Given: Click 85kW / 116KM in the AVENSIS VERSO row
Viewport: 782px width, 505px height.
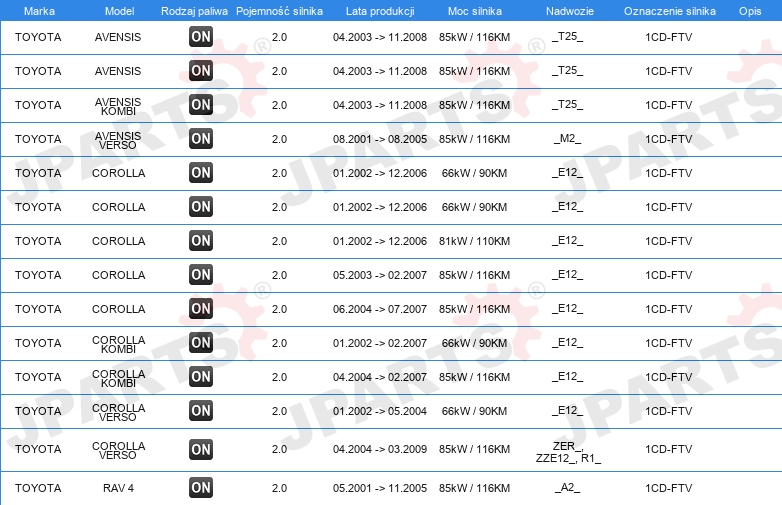Looking at the screenshot, I should click(x=474, y=139).
